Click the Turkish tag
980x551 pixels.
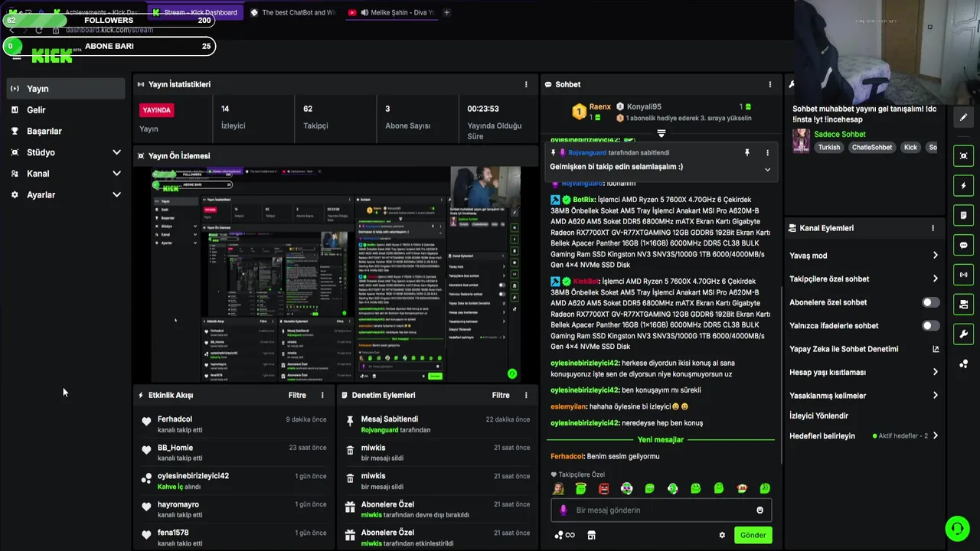click(x=829, y=147)
